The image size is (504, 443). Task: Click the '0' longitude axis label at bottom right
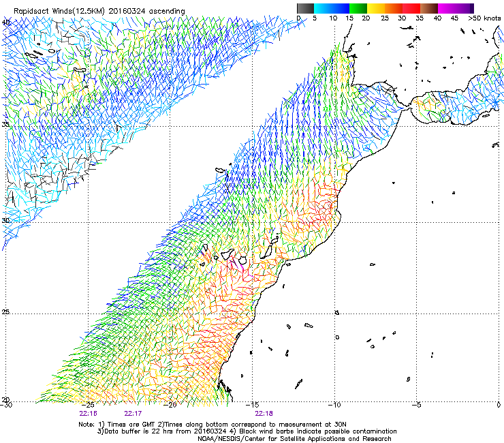499,405
